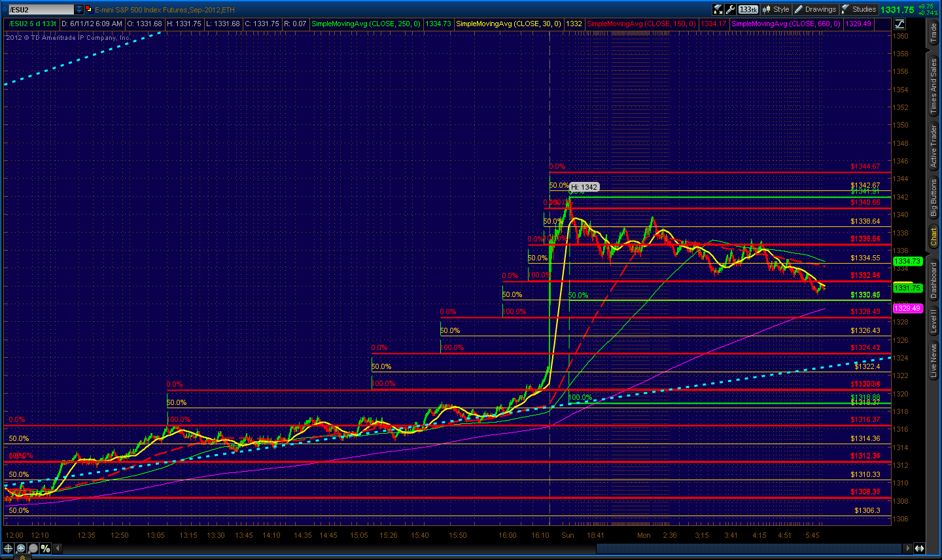The image size is (942, 560).
Task: Click the 150-period moving average value 1334.17
Action: tap(713, 24)
